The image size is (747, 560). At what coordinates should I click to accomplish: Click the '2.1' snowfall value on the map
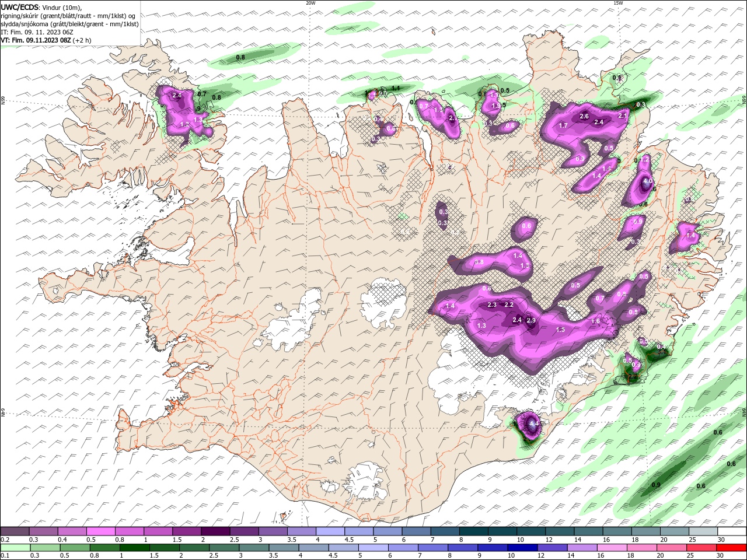click(623, 116)
